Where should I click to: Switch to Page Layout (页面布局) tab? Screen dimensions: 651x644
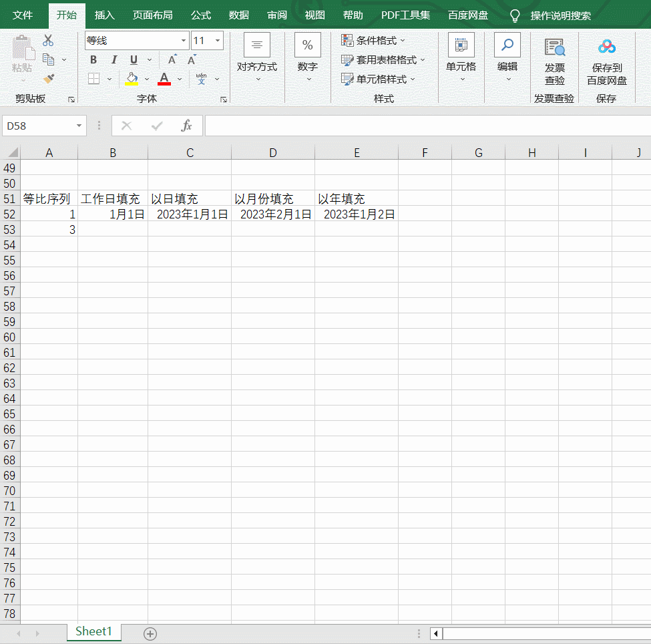point(152,15)
